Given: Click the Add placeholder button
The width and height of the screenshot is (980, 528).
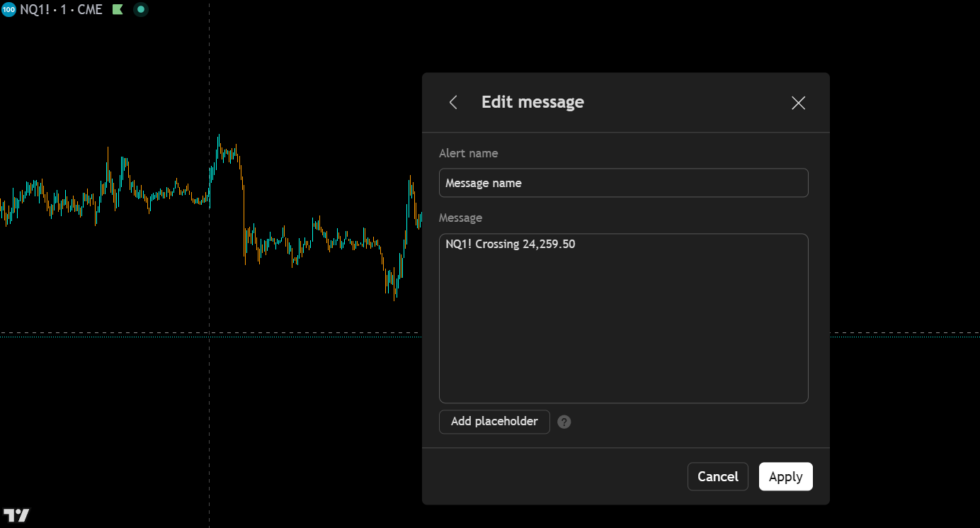Looking at the screenshot, I should [494, 422].
